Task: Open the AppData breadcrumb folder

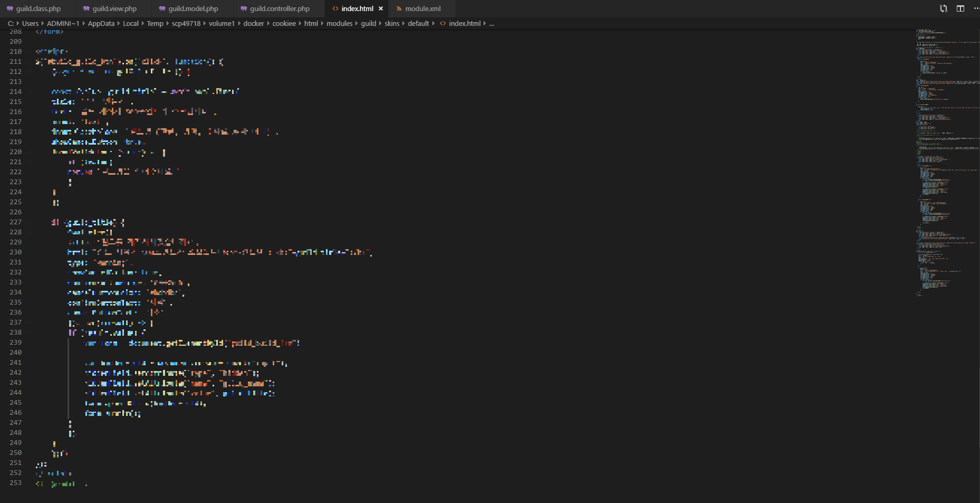Action: click(x=101, y=23)
